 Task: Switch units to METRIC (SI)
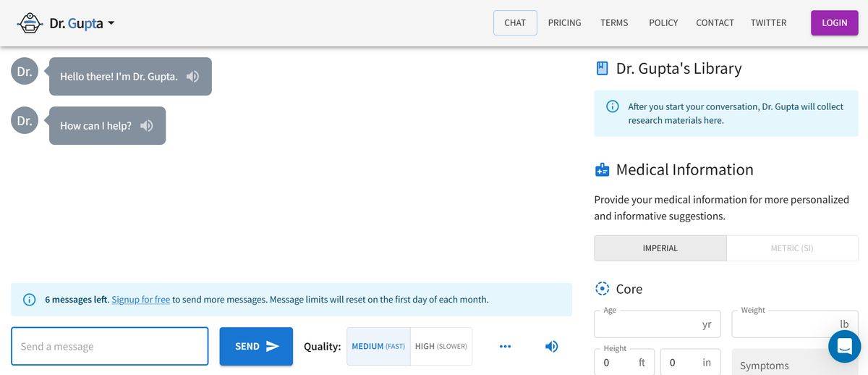(792, 248)
